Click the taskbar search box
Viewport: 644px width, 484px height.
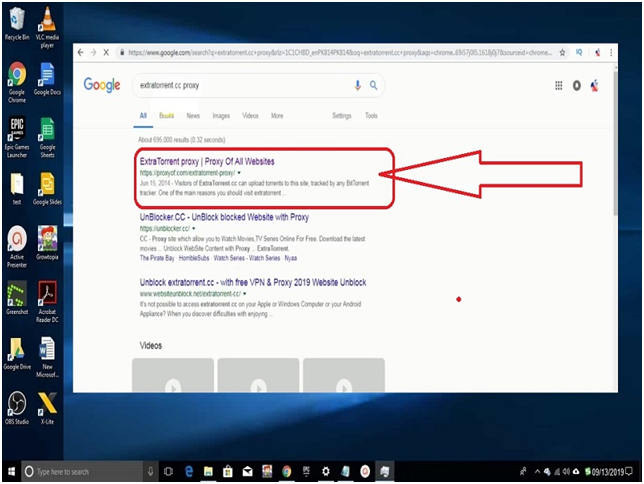point(82,471)
